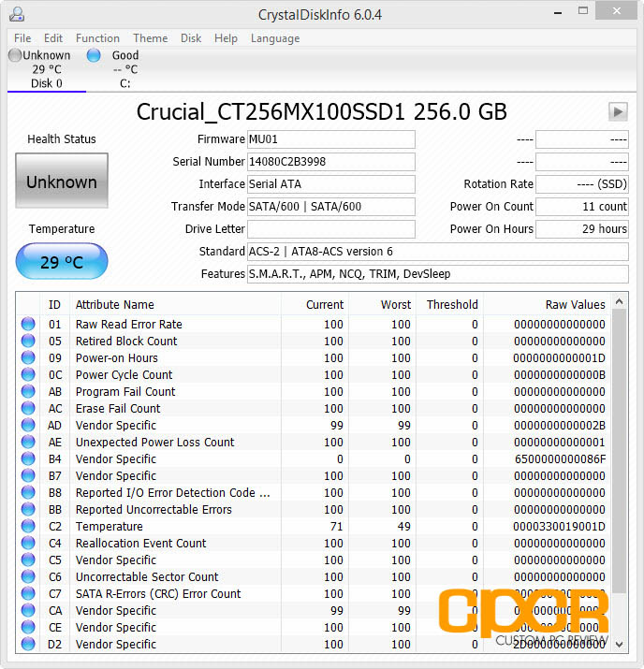Click status icon for CA Vendor Specific
The image size is (644, 669).
(28, 611)
